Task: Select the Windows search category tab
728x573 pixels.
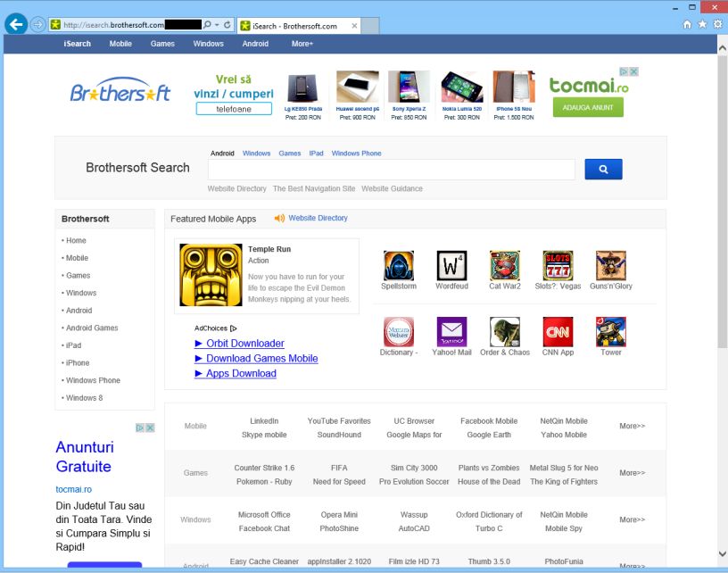Action: point(256,154)
